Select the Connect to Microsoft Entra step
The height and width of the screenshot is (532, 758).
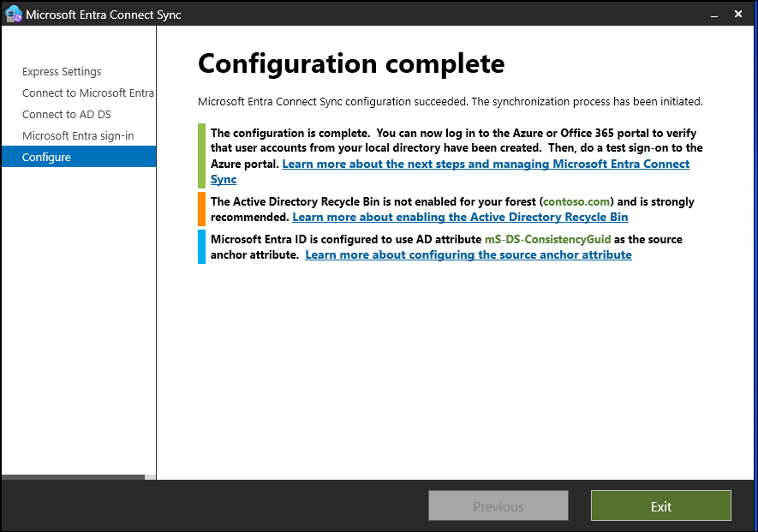tap(88, 93)
